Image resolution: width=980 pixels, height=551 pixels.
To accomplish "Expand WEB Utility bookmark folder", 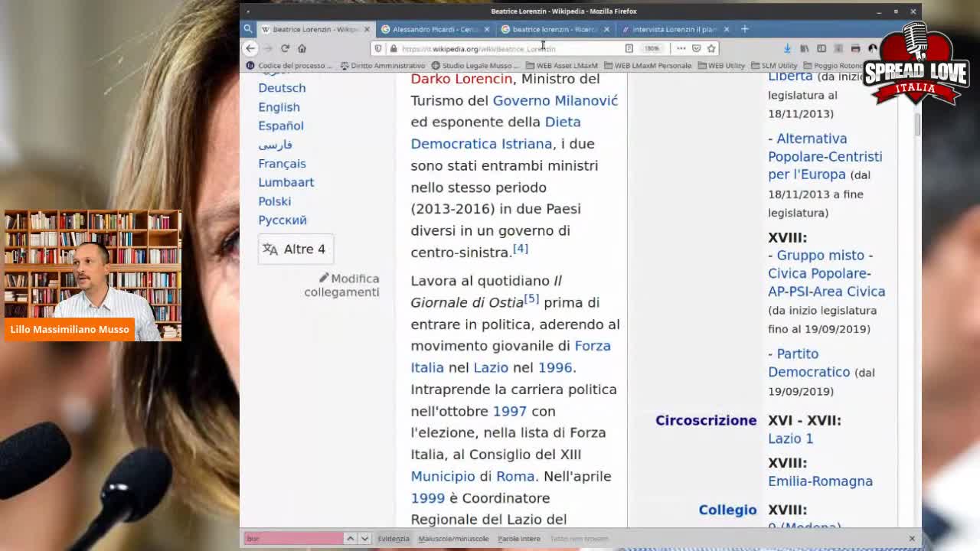I will tap(720, 66).
